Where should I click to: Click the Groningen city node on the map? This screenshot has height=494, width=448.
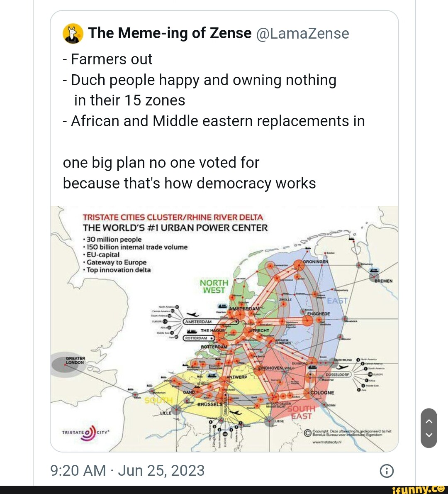pyautogui.click(x=299, y=264)
